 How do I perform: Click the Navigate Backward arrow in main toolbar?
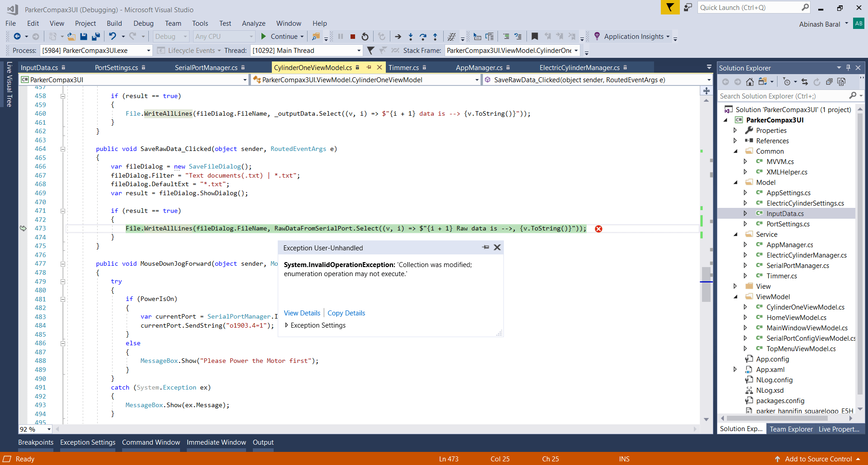pos(17,37)
